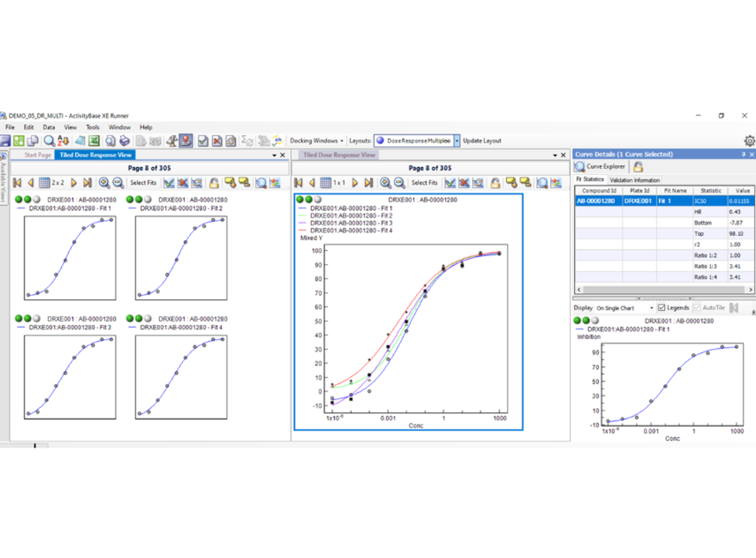Click the balance scales icon
The height and width of the screenshot is (558, 756).
tap(172, 141)
